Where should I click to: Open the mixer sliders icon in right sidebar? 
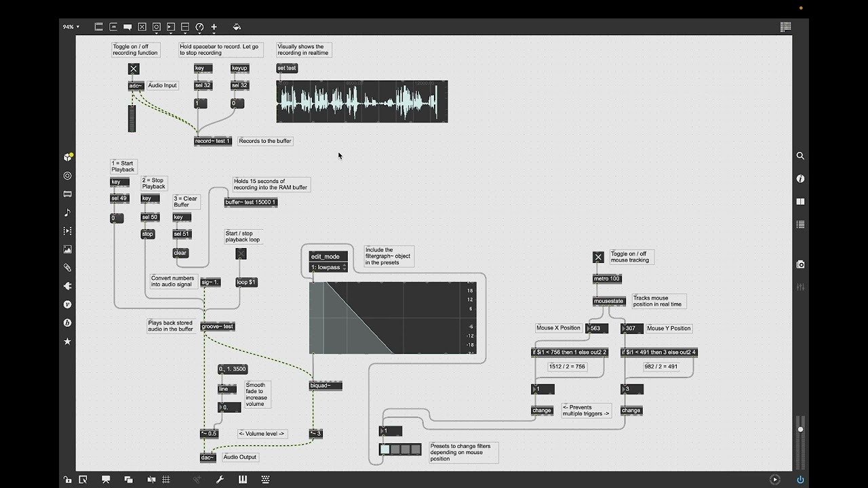[x=800, y=287]
